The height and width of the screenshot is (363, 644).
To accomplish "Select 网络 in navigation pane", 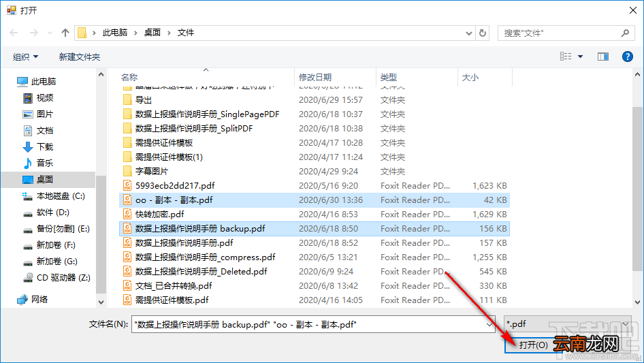I will [33, 299].
